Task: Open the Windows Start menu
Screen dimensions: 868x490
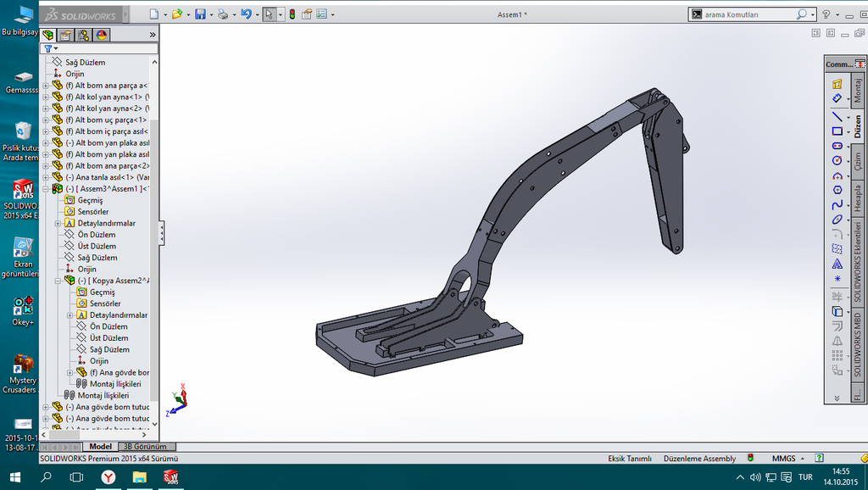Action: (x=15, y=477)
